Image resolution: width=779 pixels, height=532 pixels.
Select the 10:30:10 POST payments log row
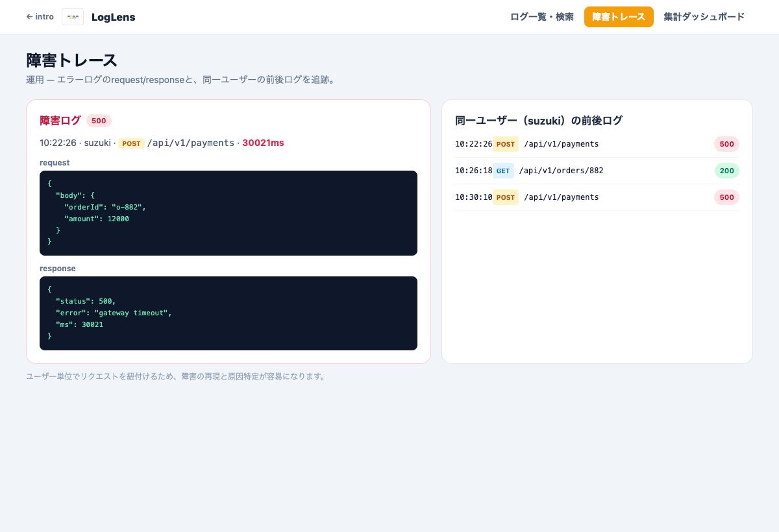coord(597,197)
